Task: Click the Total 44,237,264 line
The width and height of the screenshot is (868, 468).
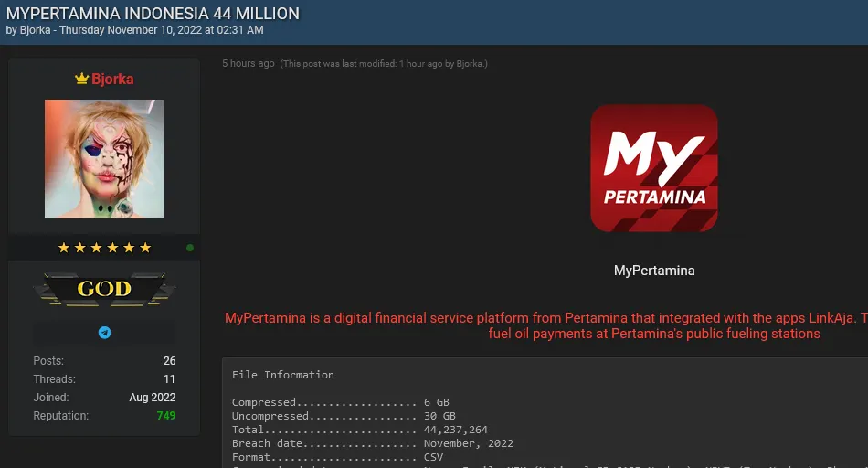Action: click(x=360, y=430)
